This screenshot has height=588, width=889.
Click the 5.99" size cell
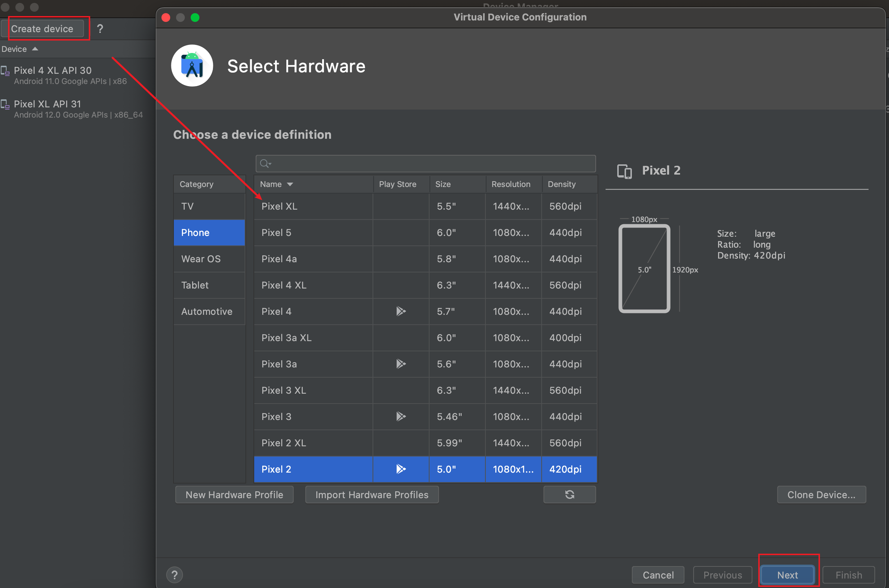[x=457, y=443]
